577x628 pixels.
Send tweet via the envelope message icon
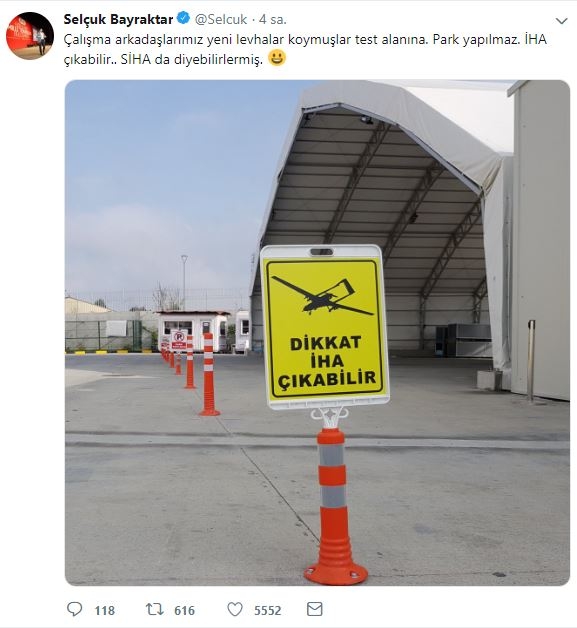click(x=314, y=609)
